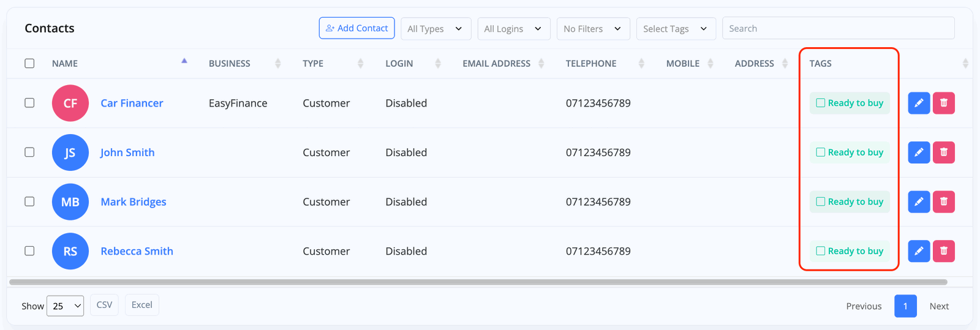Screen dimensions: 980x330
Task: Tick the checkbox for Car Financer row
Action: pos(29,103)
